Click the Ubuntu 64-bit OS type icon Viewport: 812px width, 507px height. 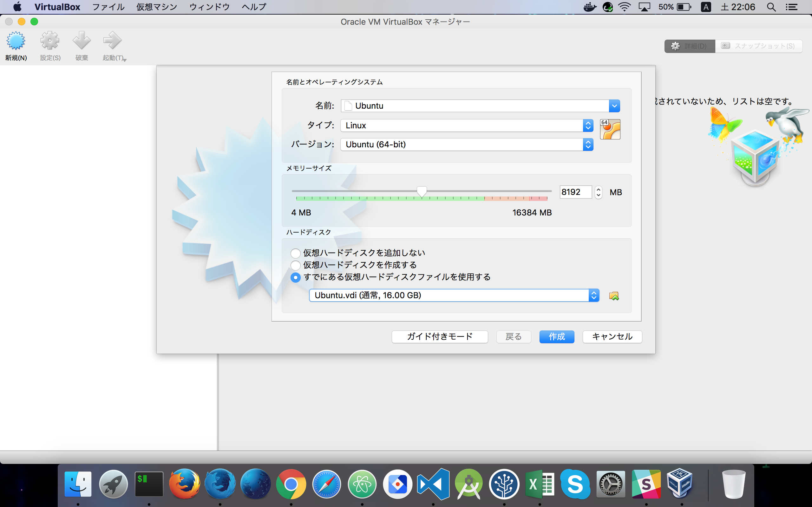(610, 129)
